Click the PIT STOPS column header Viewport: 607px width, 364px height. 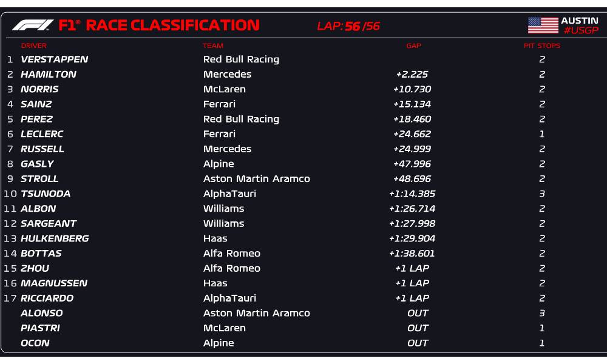[542, 45]
